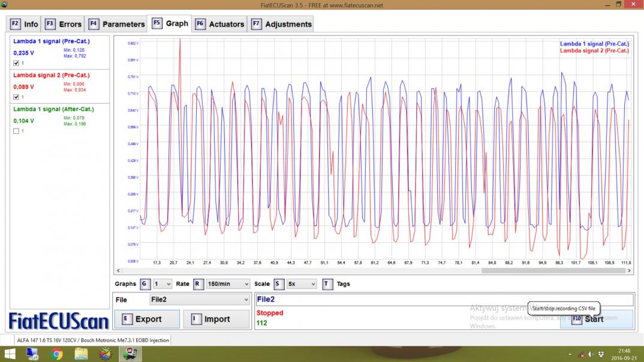Click the S key icon for Scale
The width and height of the screenshot is (644, 362).
279,284
